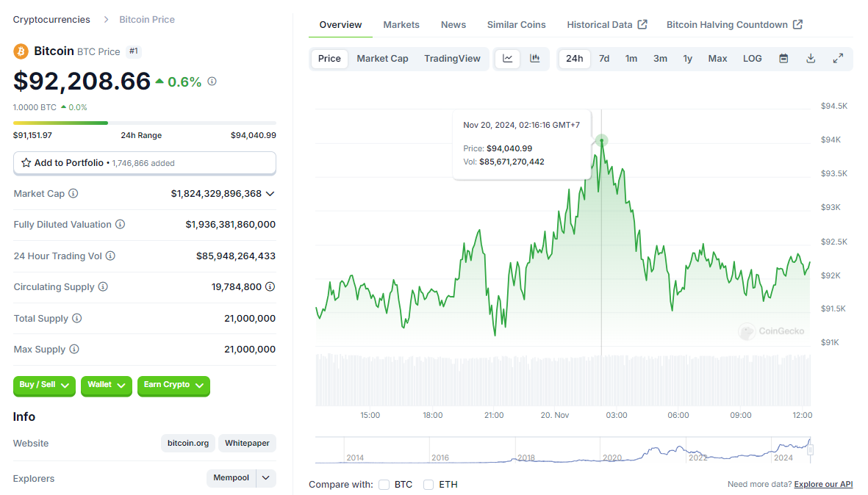Click info icon next to 19,784,800 value
This screenshot has height=495, width=868.
(x=270, y=286)
